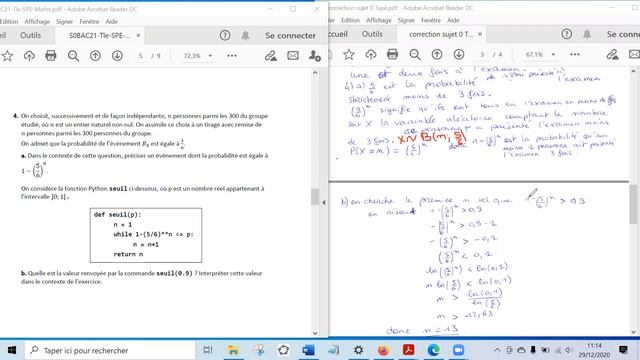Viewport: 640px width, 360px height.
Task: Open the search magnifier in the left Acrobat window
Action: (x=73, y=56)
